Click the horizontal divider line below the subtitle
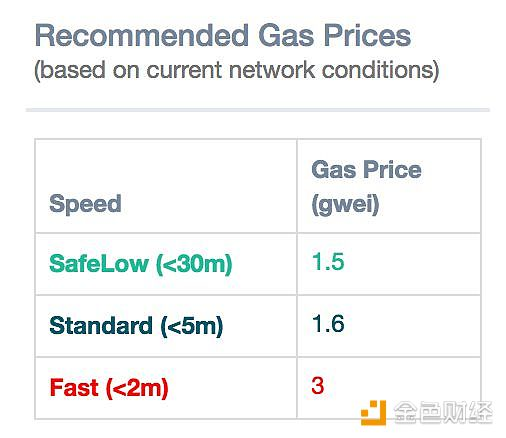Image resolution: width=506 pixels, height=438 pixels. tap(258, 110)
